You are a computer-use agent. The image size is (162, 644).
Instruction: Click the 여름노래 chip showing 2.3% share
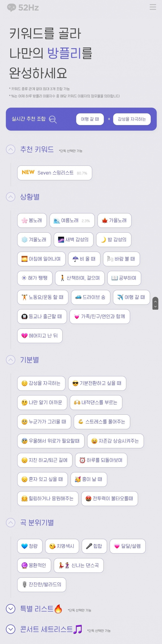point(72,220)
